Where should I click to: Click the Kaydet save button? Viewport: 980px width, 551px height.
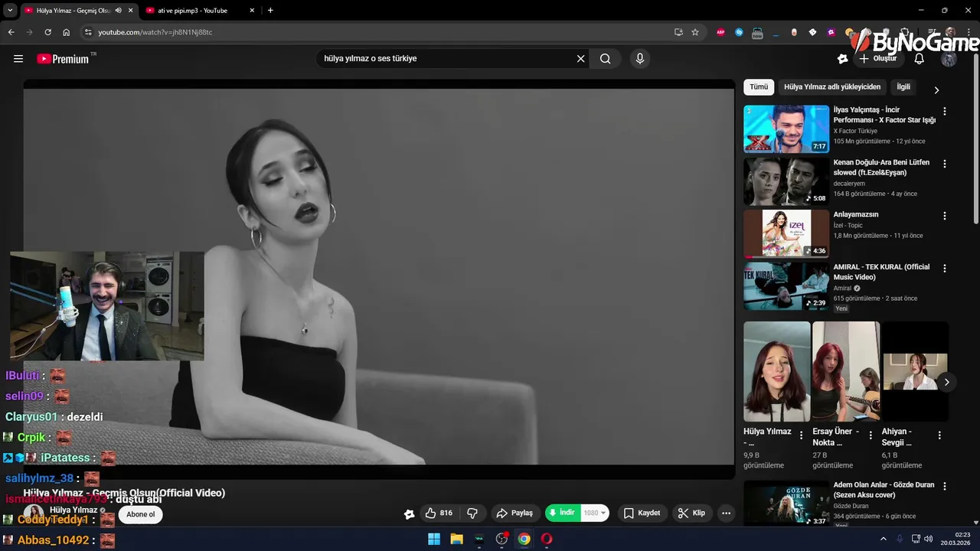coord(642,514)
